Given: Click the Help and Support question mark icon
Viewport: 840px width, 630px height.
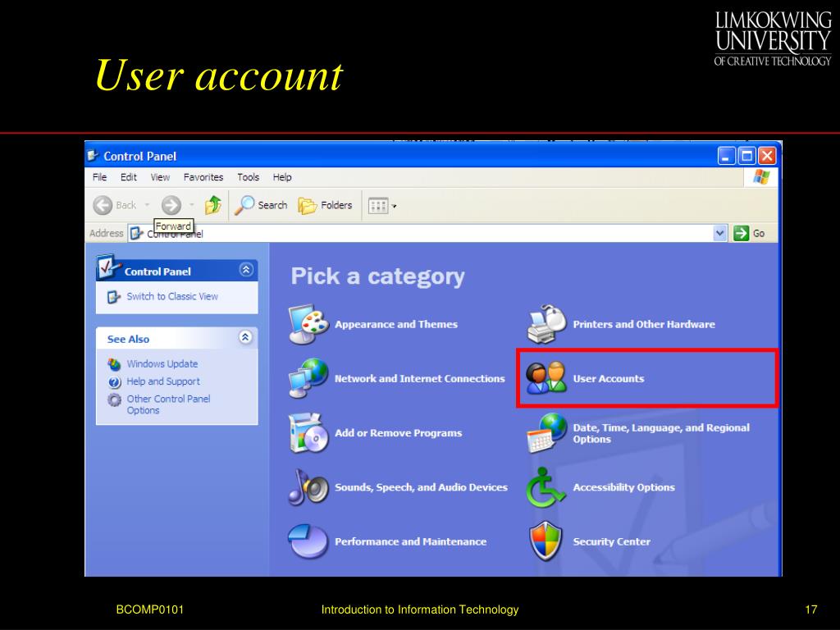Looking at the screenshot, I should pos(114,382).
